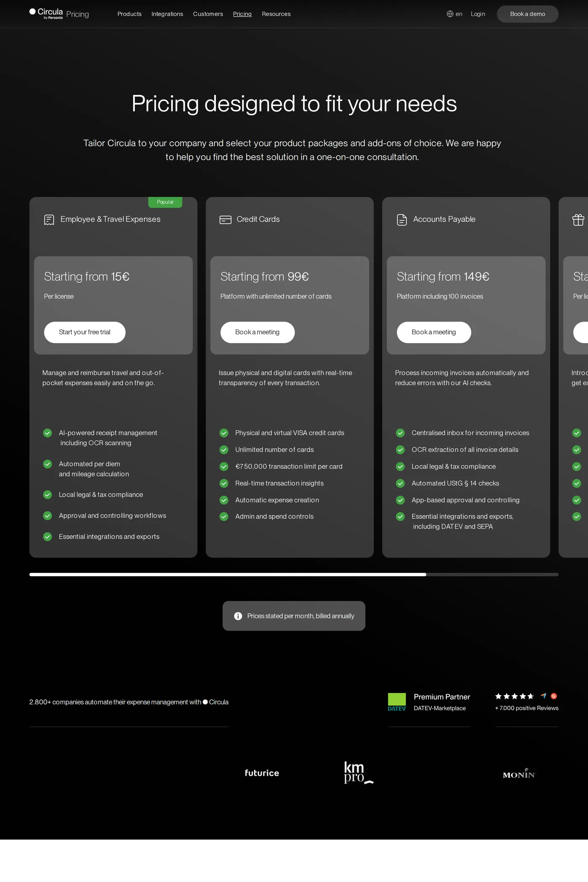
Task: Click the Employee & Travel Expenses receipt icon
Action: [x=49, y=220]
